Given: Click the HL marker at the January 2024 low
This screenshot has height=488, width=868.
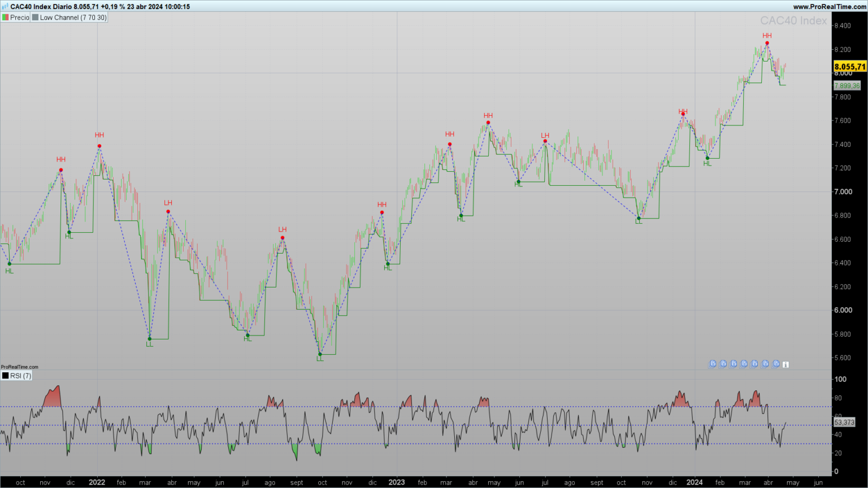Looking at the screenshot, I should pyautogui.click(x=708, y=164).
